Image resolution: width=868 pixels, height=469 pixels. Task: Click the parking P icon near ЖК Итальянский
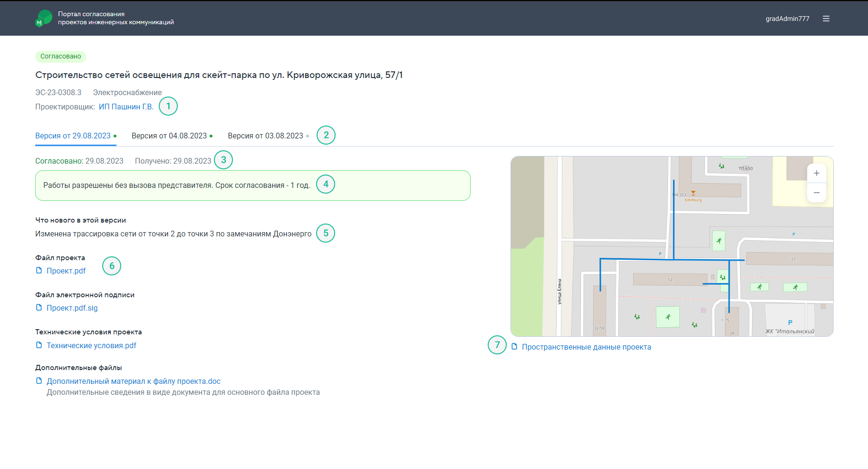(x=790, y=322)
